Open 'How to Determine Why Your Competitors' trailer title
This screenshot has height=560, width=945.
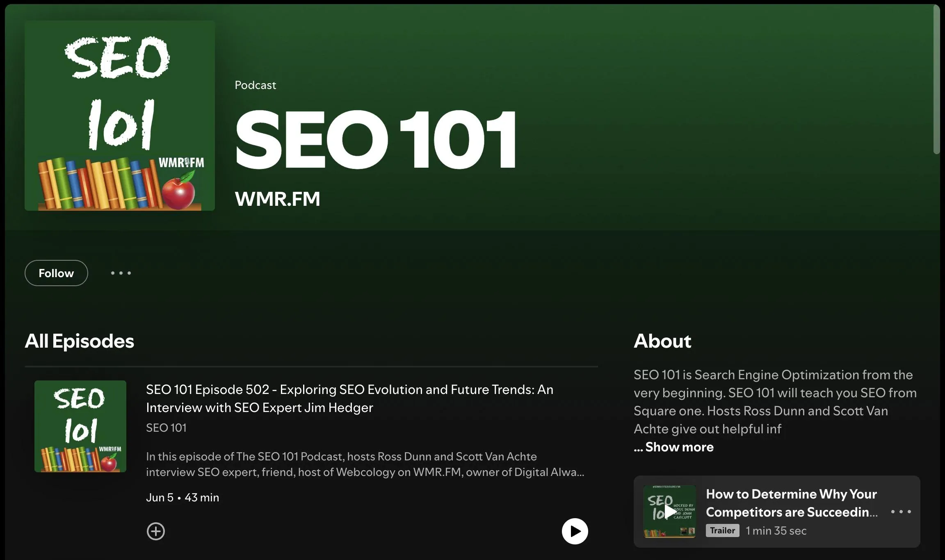(792, 503)
